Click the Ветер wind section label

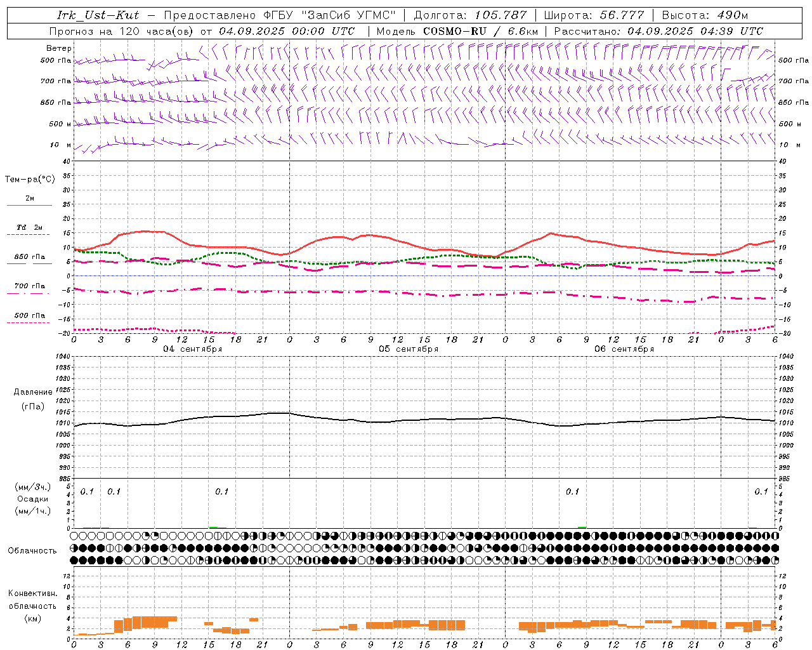coord(59,48)
